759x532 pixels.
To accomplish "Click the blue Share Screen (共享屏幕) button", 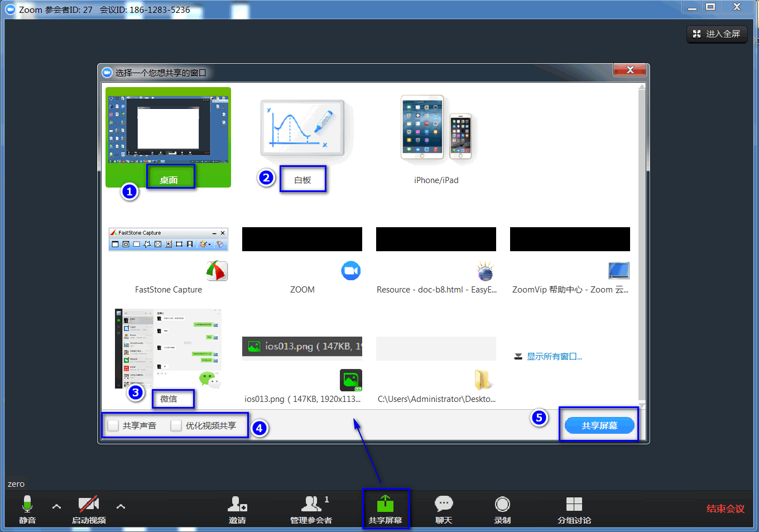I will (599, 425).
